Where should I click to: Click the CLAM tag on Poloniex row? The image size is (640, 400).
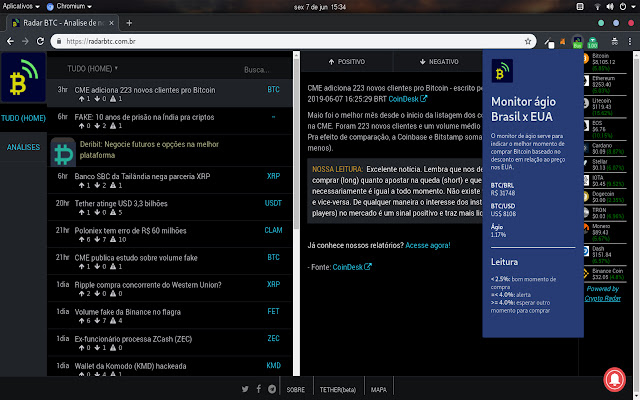coord(273,230)
